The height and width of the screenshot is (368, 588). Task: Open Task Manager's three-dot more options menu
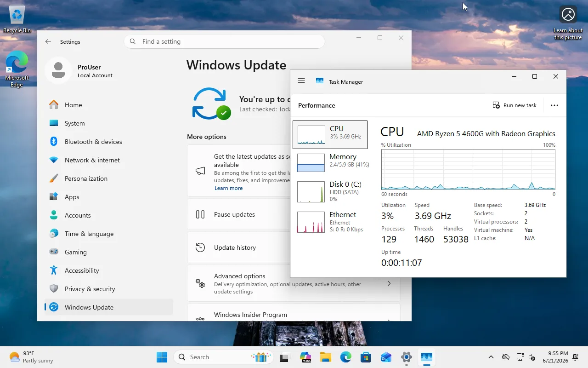[x=554, y=105]
